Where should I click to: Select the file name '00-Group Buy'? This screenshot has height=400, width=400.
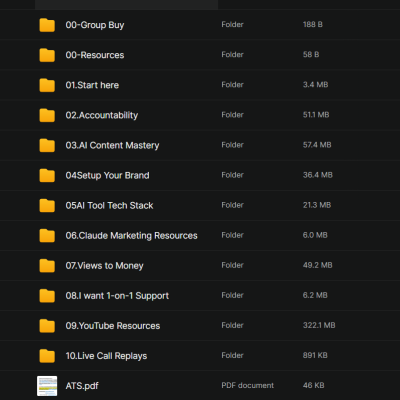(95, 25)
